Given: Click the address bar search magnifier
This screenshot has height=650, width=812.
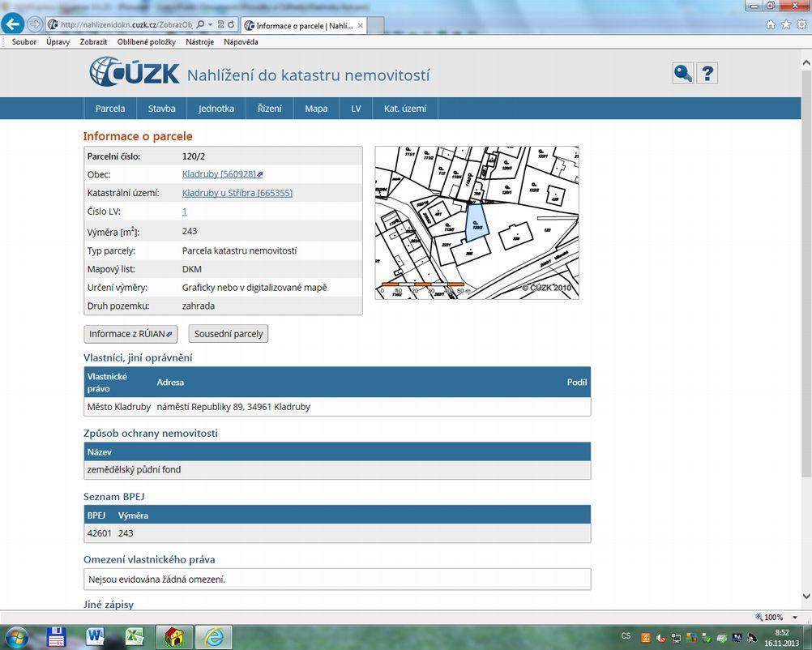Looking at the screenshot, I should coord(200,24).
